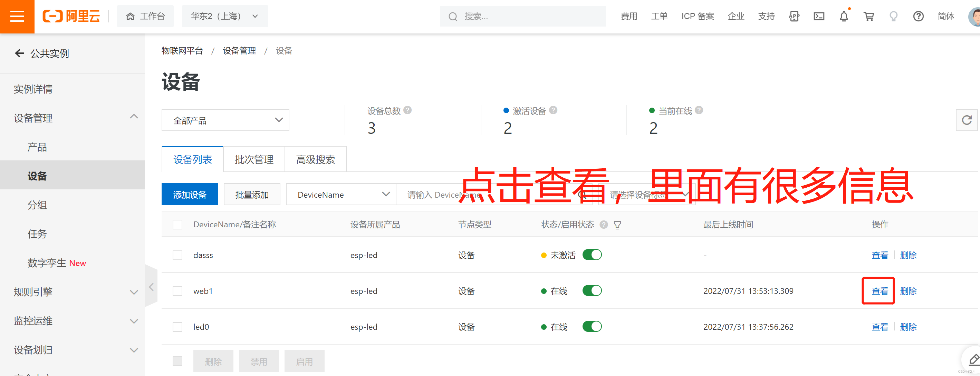Viewport: 980px width, 376px height.
Task: Switch to the 批次管理 tab
Action: click(254, 160)
